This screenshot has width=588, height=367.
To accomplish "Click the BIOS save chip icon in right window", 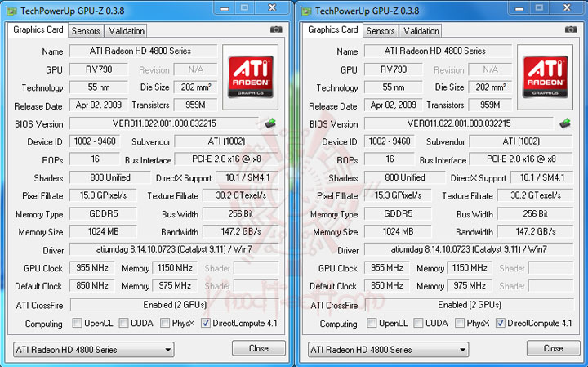I will click(x=565, y=123).
